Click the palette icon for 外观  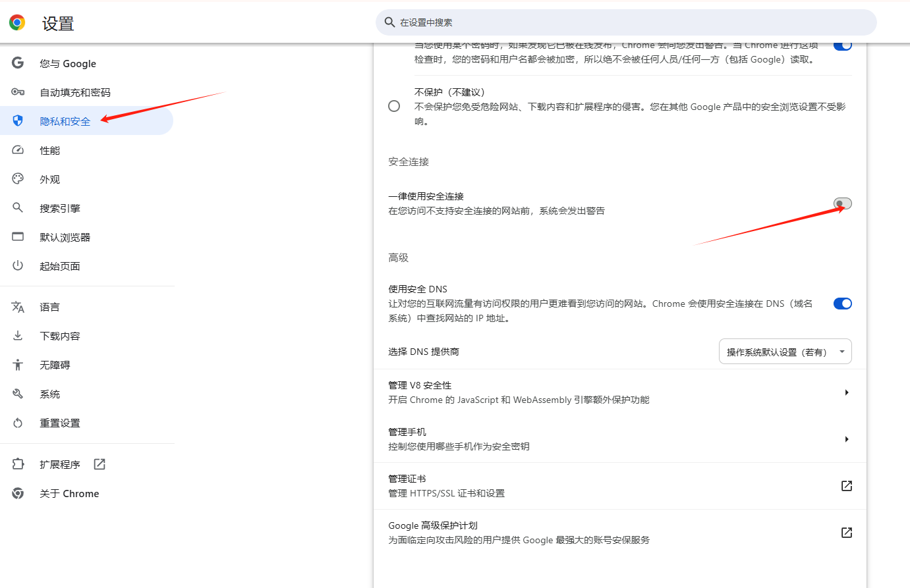[x=18, y=179]
